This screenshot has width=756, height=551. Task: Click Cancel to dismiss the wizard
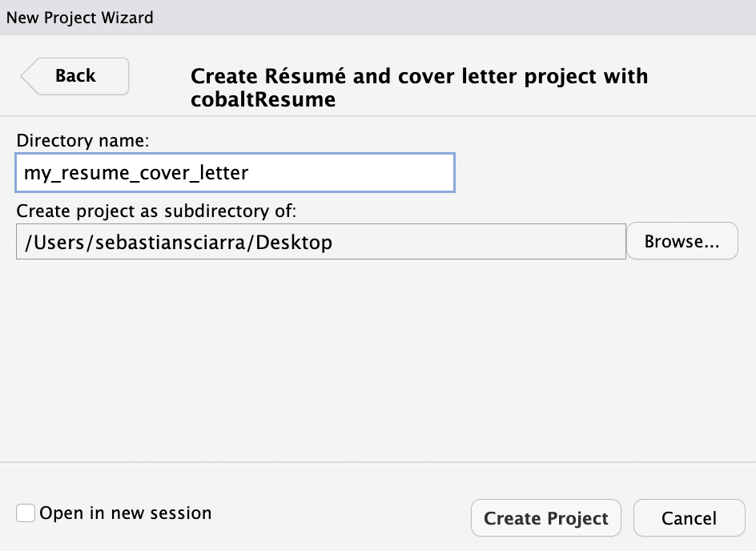[x=689, y=518]
